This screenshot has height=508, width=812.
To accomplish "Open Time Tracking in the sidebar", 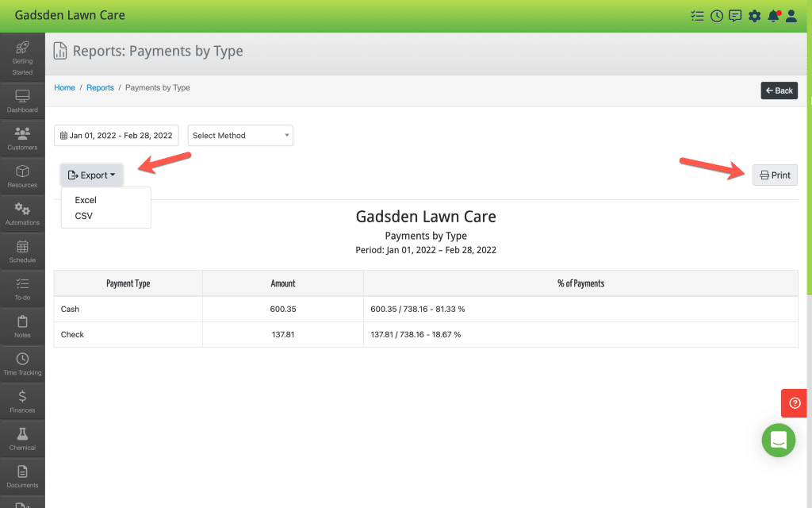I will (x=22, y=364).
